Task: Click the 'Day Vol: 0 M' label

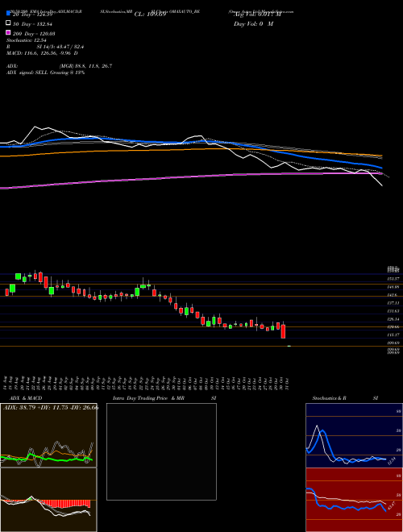Action: pyautogui.click(x=253, y=24)
